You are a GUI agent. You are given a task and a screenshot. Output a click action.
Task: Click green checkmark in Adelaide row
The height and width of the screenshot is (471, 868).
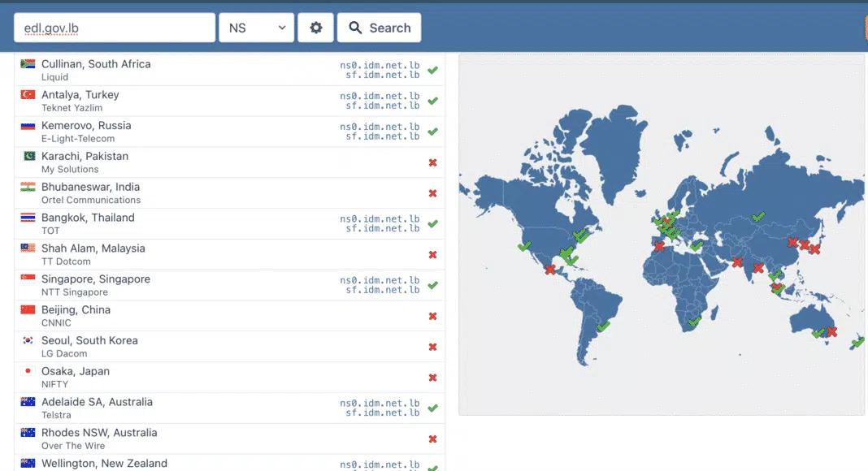point(432,408)
